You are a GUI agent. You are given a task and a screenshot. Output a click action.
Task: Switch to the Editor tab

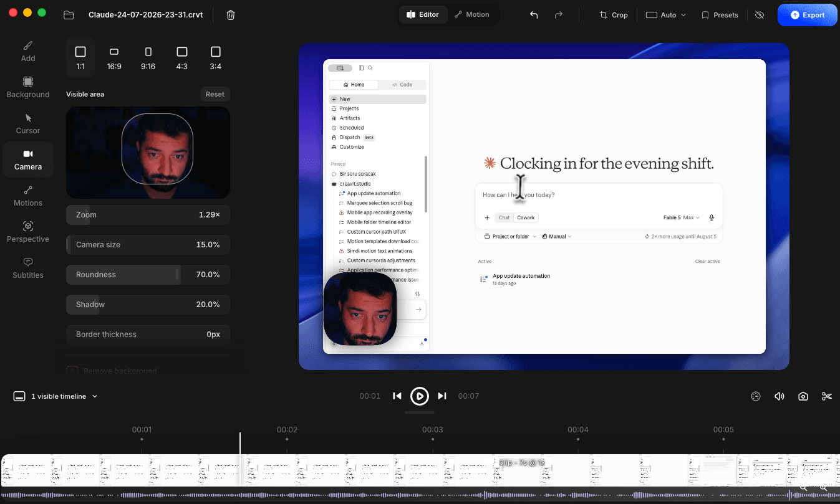click(x=423, y=14)
